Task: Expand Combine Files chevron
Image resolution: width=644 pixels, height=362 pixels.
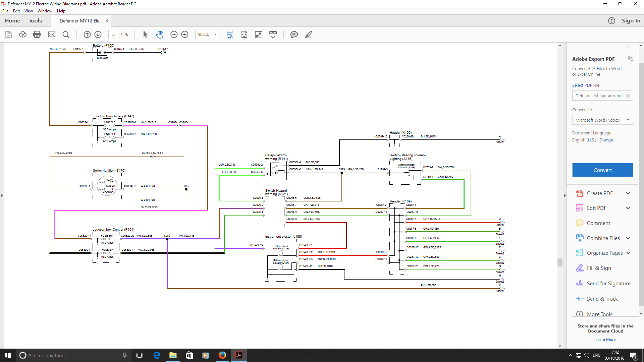Action: tap(628, 238)
